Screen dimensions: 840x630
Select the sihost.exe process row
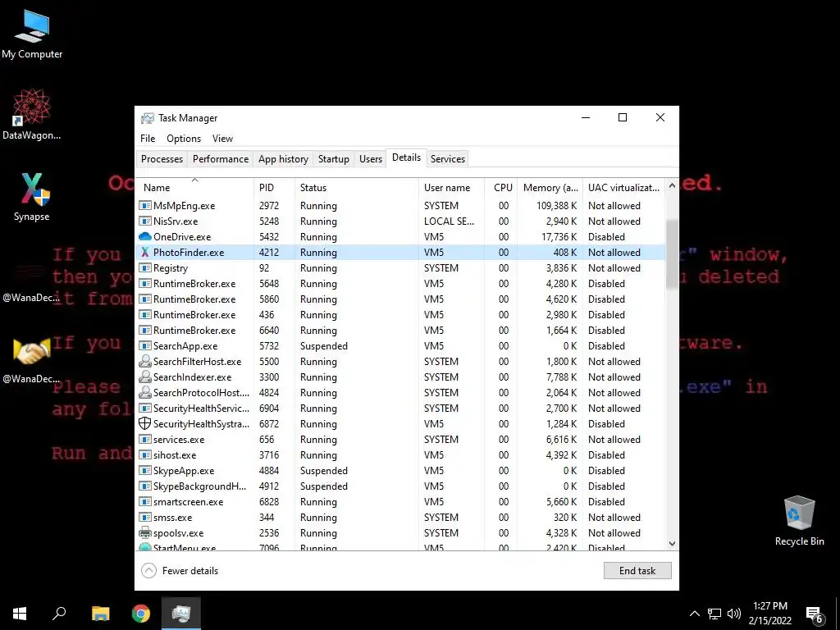[x=400, y=454]
